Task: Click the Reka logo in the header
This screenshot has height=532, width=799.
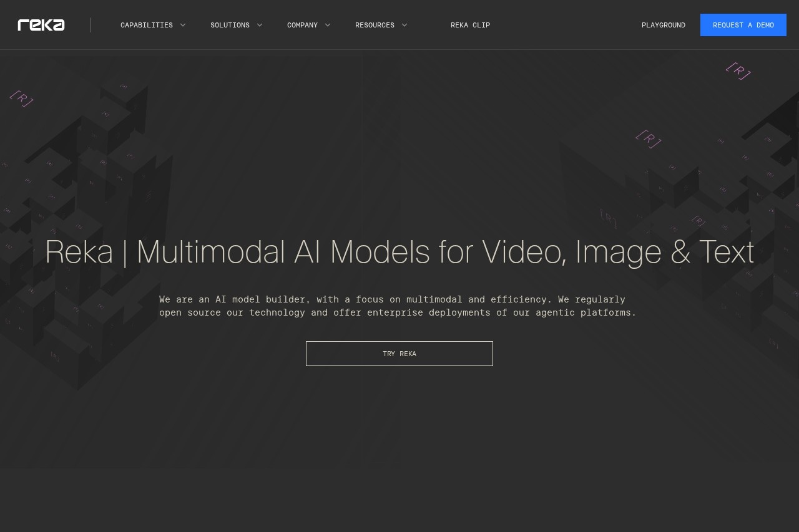Action: pos(41,25)
